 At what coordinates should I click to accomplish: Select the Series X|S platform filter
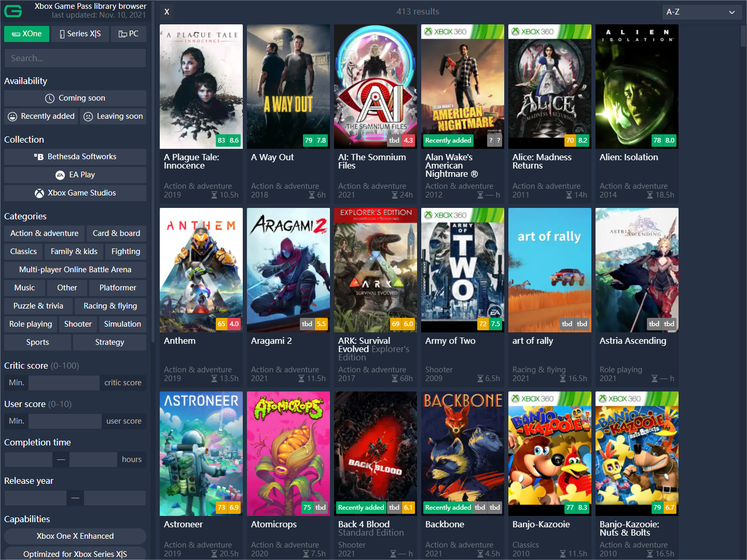80,34
